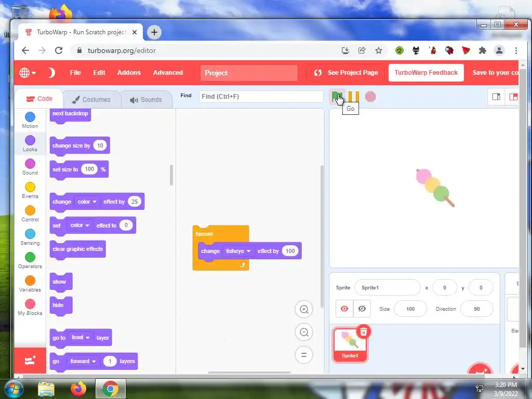The image size is (532, 399).
Task: Select the Looks block category
Action: 30,144
